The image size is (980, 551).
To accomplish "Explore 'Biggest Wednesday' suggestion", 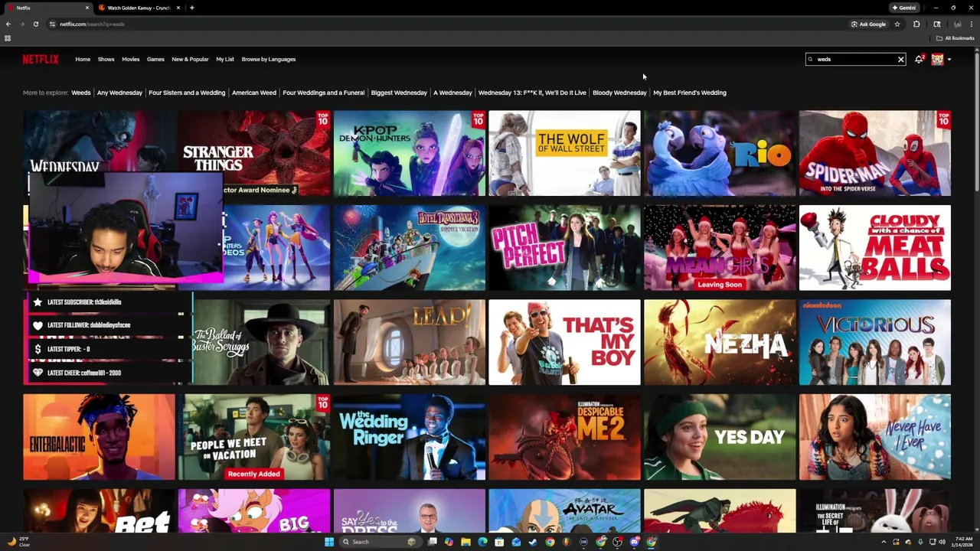I will [399, 93].
